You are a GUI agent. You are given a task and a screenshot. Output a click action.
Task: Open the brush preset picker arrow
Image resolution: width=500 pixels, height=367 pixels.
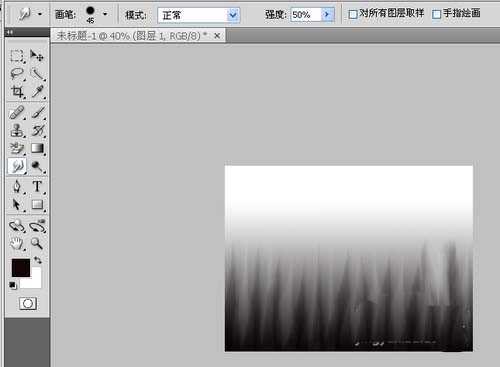click(x=105, y=14)
